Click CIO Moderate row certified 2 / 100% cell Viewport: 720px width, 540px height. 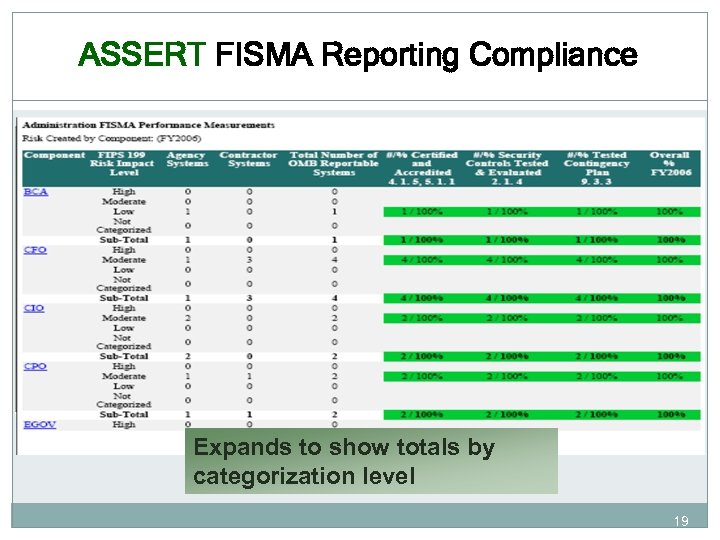click(422, 318)
